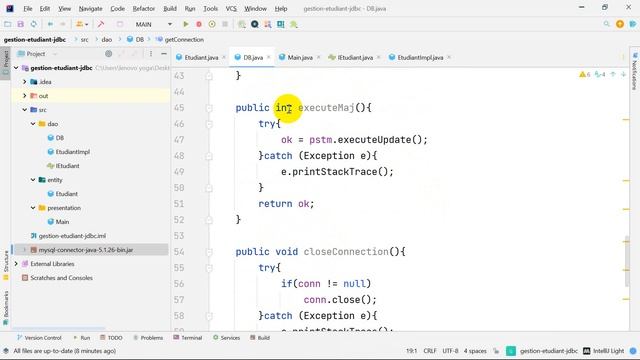Expand External Libraries node
This screenshot has height=360, width=640.
click(16, 264)
